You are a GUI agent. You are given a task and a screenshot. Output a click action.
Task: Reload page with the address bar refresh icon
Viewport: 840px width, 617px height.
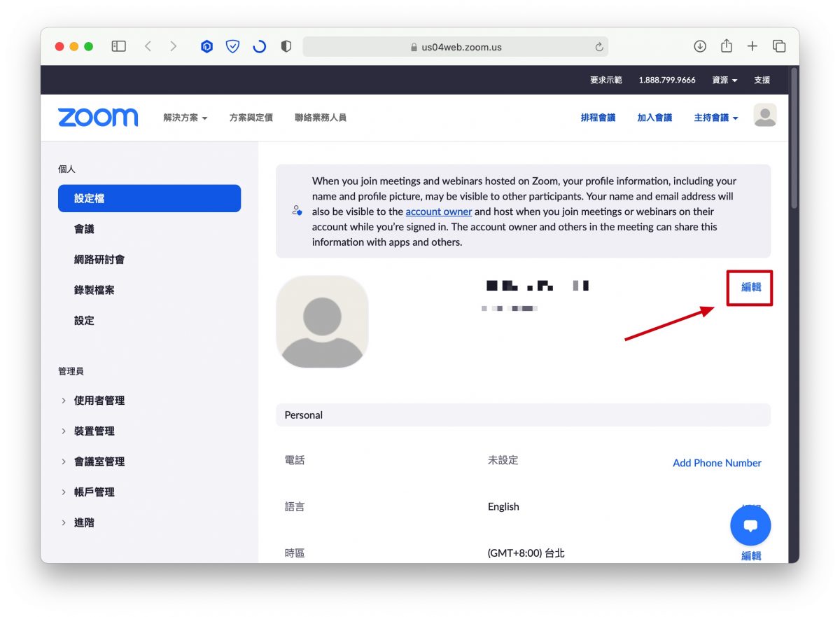click(x=599, y=47)
